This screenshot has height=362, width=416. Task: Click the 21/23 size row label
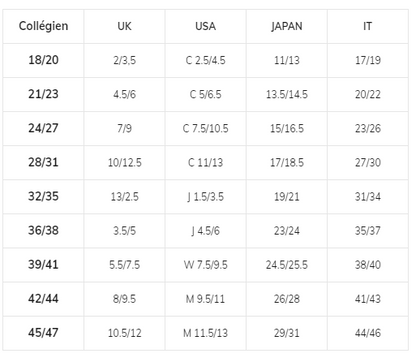click(43, 94)
